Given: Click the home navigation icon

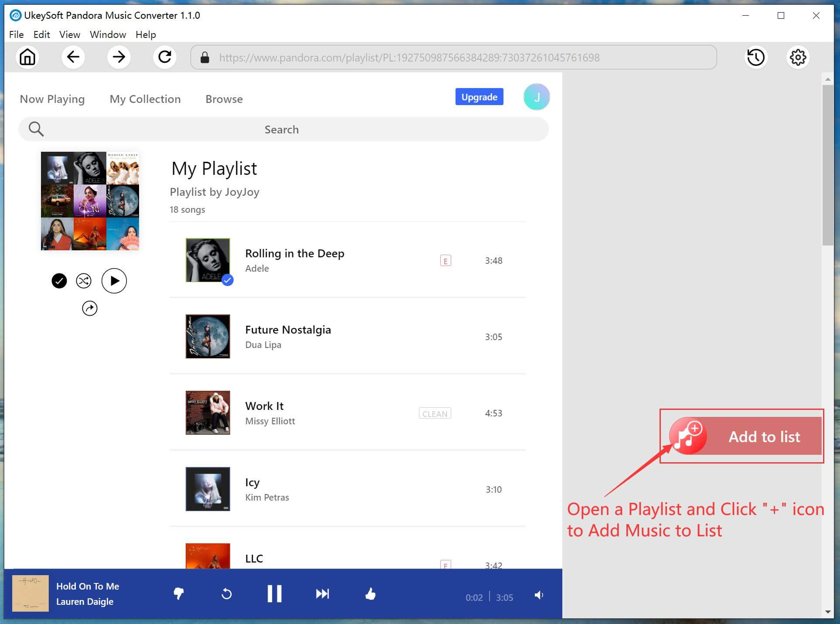Looking at the screenshot, I should tap(27, 57).
